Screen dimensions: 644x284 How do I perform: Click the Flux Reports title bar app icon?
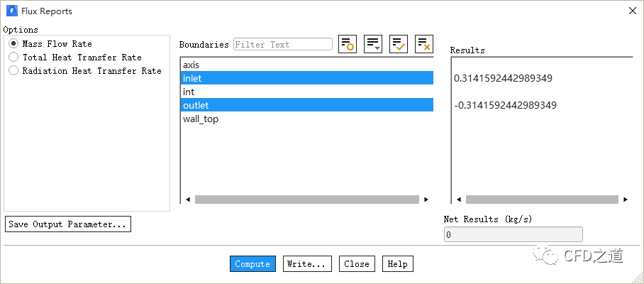click(x=11, y=11)
